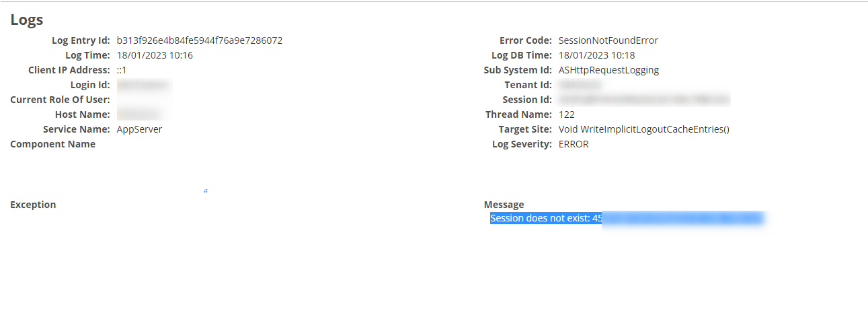
Task: Click the blurred Host Name value
Action: coord(139,114)
